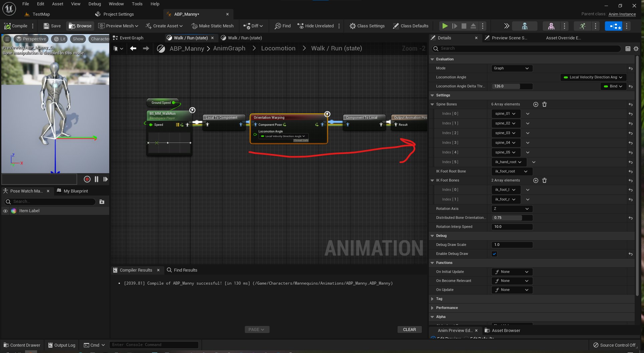The height and width of the screenshot is (353, 644).
Task: Start recording in the preview viewport
Action: coord(87,179)
